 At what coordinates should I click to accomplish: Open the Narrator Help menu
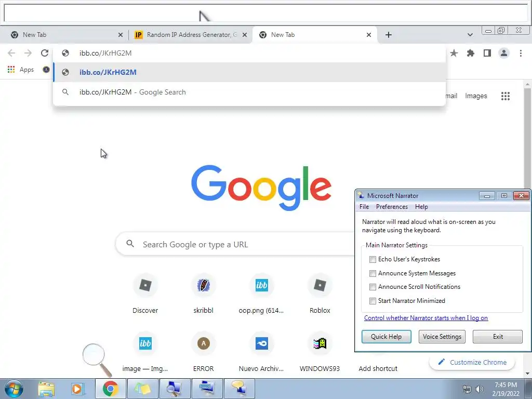point(421,207)
